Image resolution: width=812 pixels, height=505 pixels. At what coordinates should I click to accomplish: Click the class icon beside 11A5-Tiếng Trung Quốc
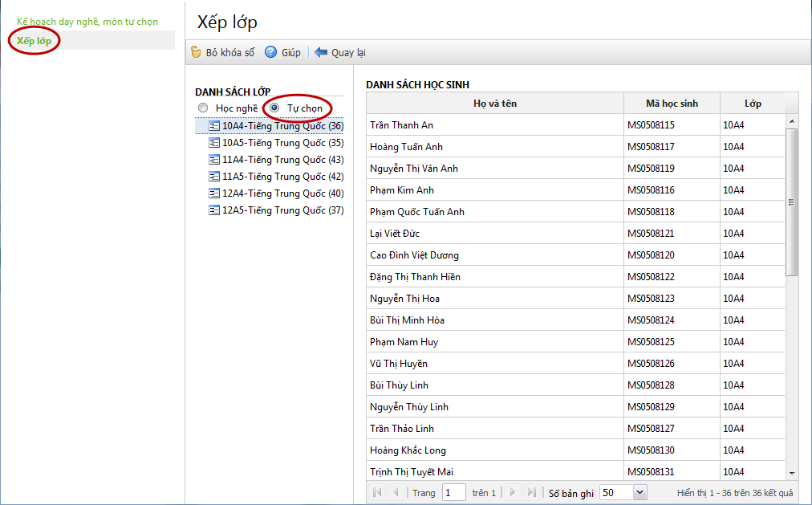pyautogui.click(x=214, y=177)
